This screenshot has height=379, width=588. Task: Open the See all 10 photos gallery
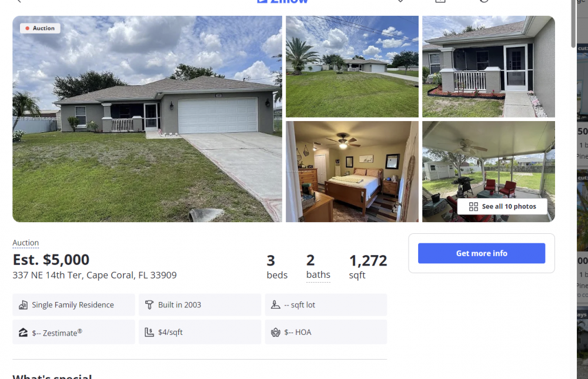point(502,207)
